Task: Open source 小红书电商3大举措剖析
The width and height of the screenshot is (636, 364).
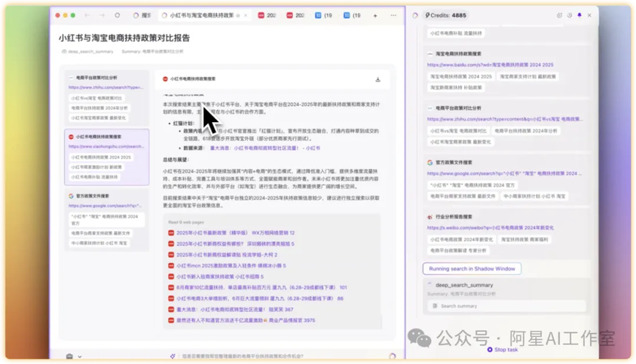Action: (260, 299)
